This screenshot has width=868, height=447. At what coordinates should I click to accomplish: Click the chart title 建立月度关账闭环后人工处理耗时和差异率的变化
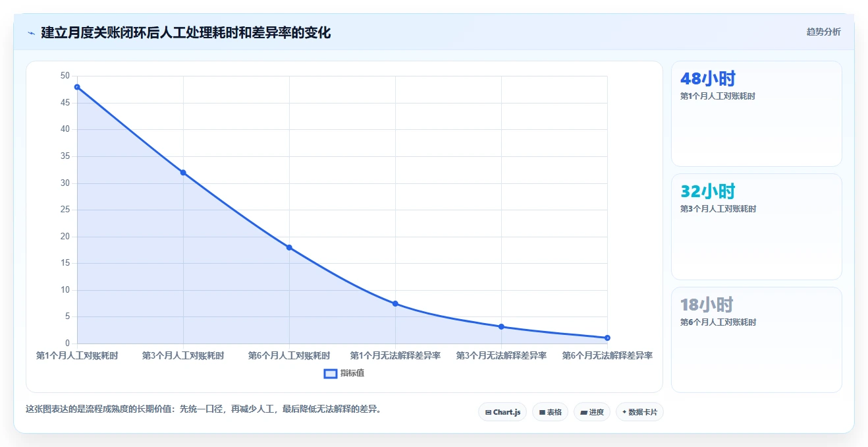pos(186,32)
